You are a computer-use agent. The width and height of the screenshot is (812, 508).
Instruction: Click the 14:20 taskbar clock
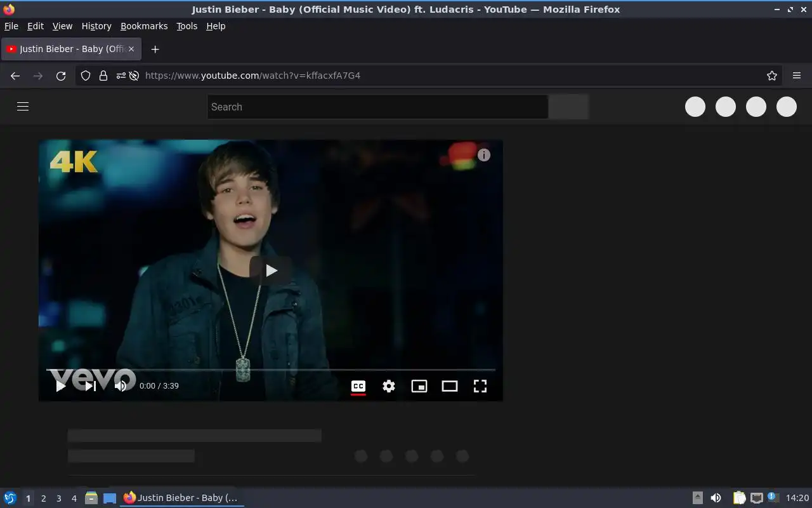pos(797,498)
